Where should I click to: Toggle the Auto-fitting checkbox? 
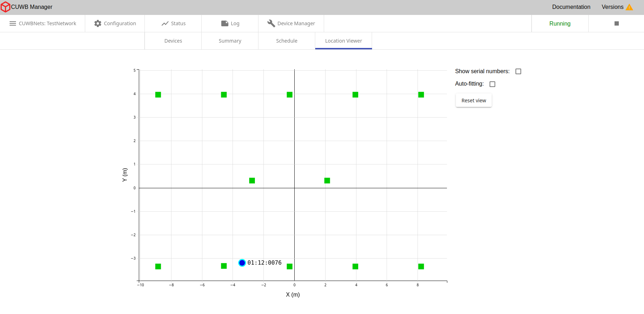click(492, 84)
